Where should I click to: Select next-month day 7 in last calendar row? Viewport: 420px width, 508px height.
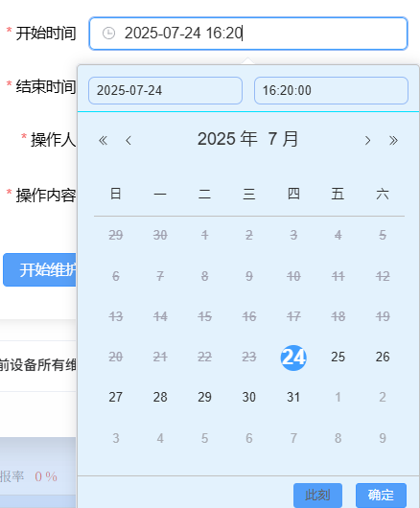point(293,438)
